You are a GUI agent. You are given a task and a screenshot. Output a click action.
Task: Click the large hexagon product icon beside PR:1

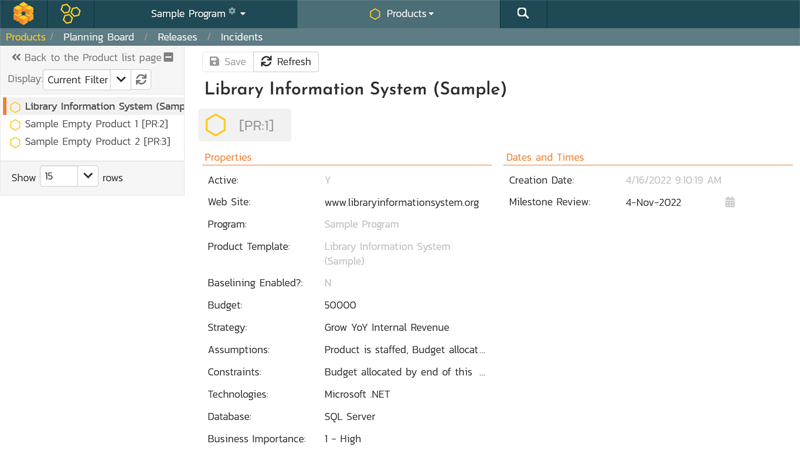(x=215, y=125)
